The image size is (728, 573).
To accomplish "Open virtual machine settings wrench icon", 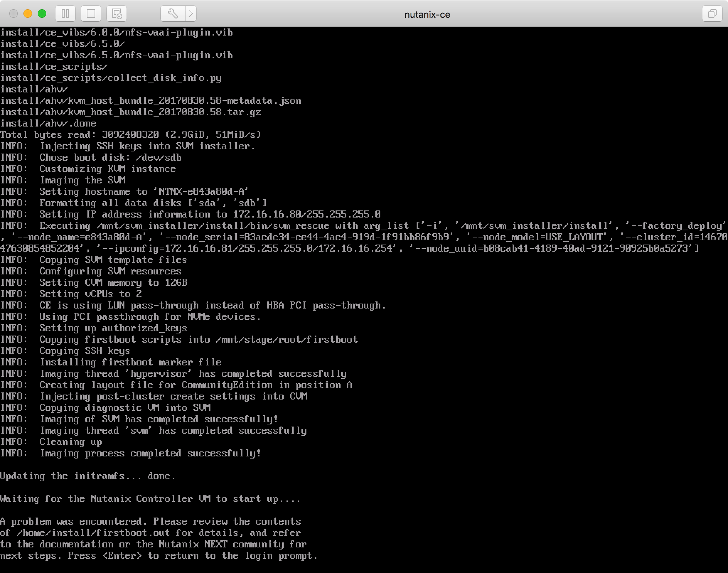I will [x=173, y=14].
